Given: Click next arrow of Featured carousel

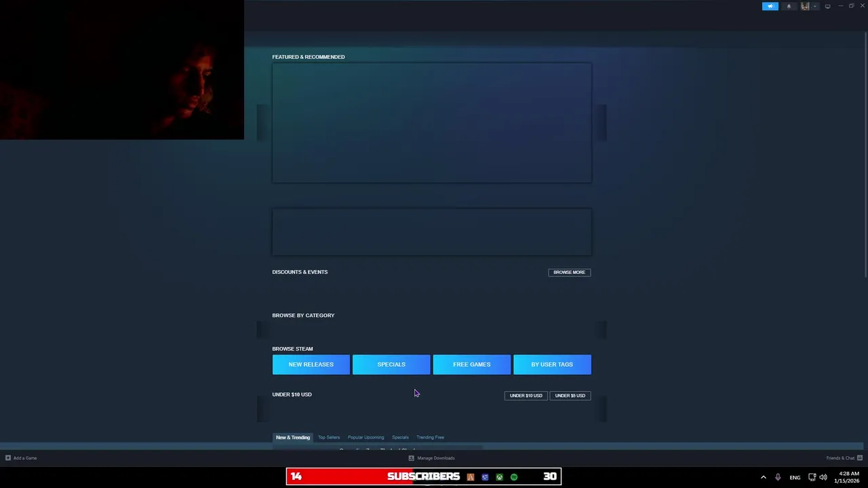Looking at the screenshot, I should pyautogui.click(x=601, y=123).
